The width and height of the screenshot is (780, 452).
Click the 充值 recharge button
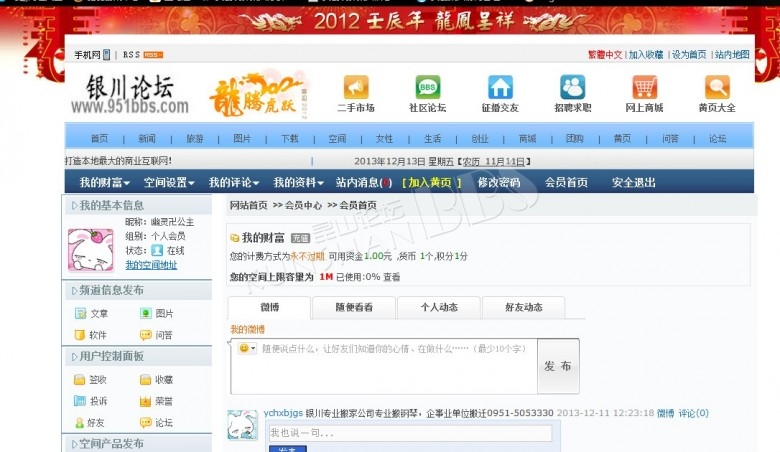pos(300,238)
